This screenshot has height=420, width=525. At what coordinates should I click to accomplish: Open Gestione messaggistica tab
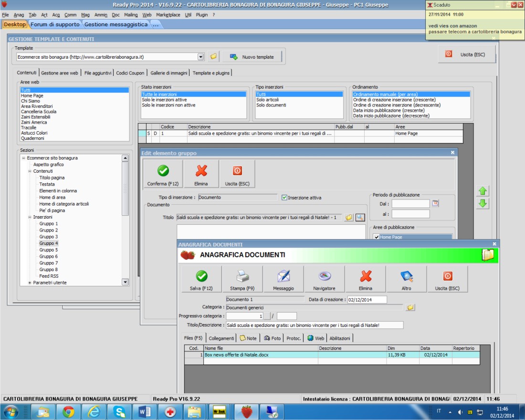tap(116, 24)
